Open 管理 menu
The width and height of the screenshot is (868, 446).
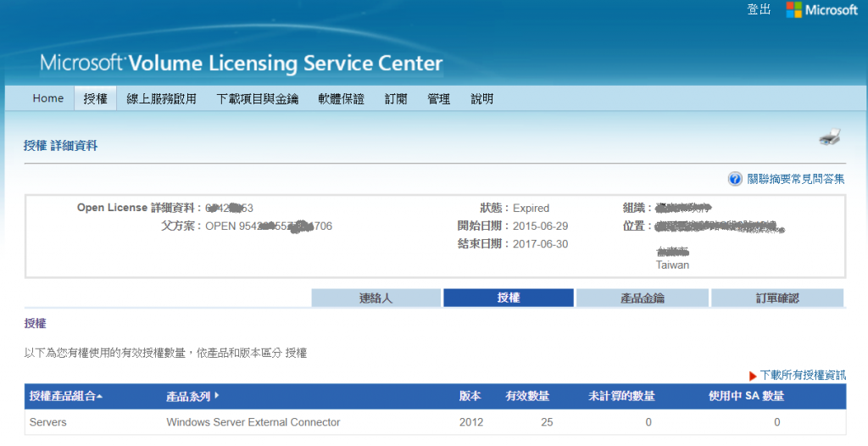pos(438,98)
